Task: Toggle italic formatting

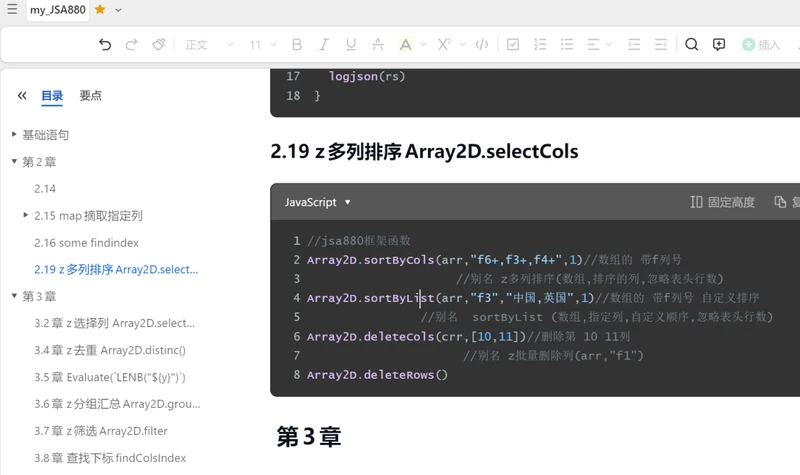Action: [x=323, y=45]
